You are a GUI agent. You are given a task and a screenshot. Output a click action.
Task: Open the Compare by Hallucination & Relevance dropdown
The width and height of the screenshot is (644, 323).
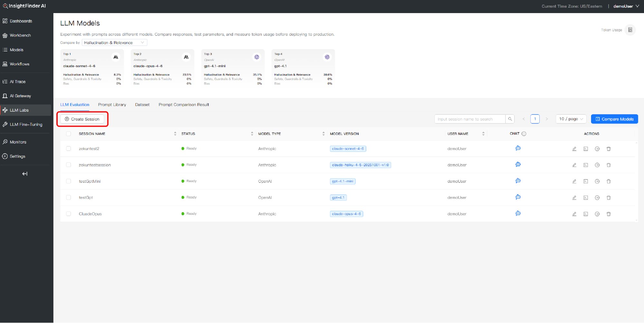[114, 43]
